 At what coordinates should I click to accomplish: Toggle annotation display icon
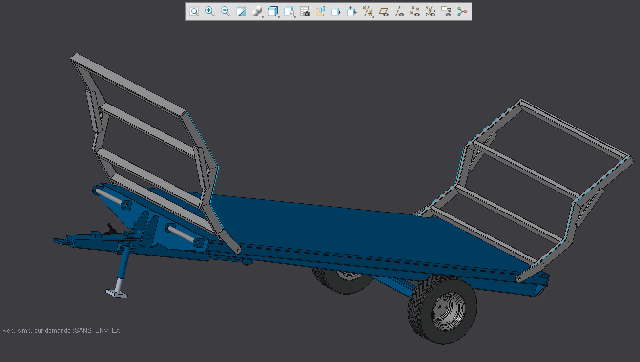[x=446, y=11]
